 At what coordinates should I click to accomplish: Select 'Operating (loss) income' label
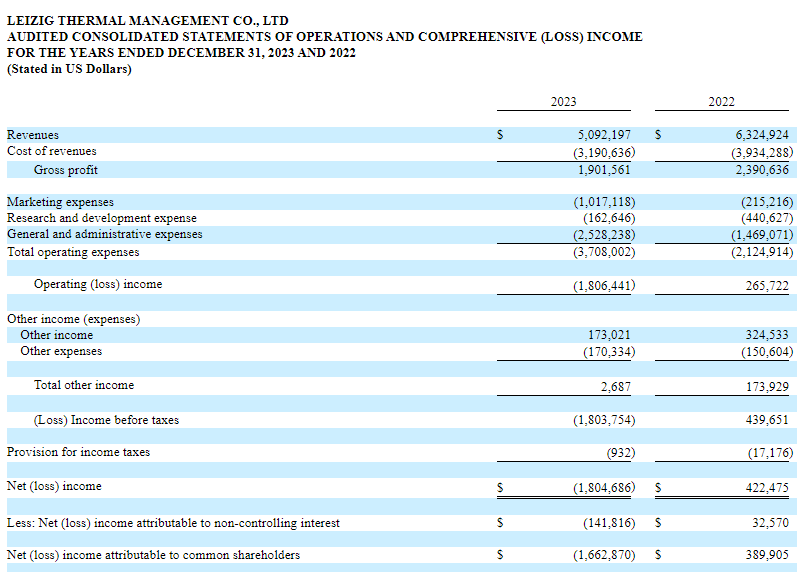pyautogui.click(x=98, y=284)
